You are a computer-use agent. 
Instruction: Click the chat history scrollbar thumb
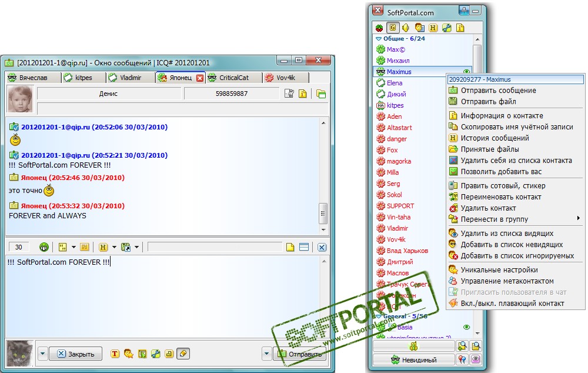point(323,213)
